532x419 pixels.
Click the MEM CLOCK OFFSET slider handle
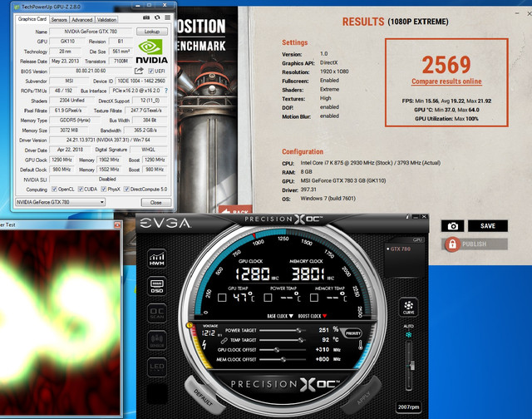283,359
